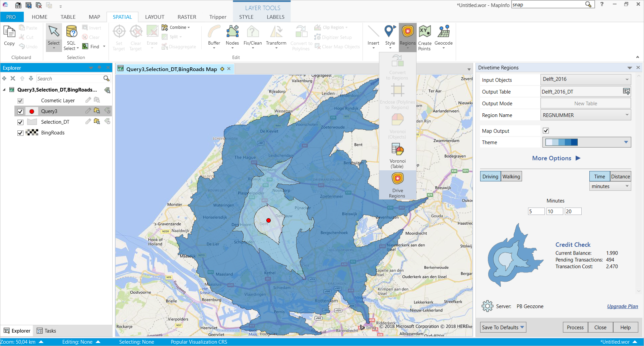Open the SQL Select tool
Screen dimensions: 644x346
pos(71,37)
